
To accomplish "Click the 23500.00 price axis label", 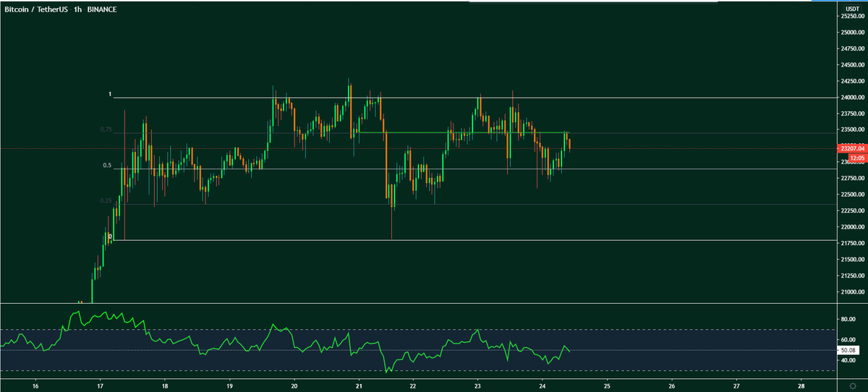I will 853,130.
